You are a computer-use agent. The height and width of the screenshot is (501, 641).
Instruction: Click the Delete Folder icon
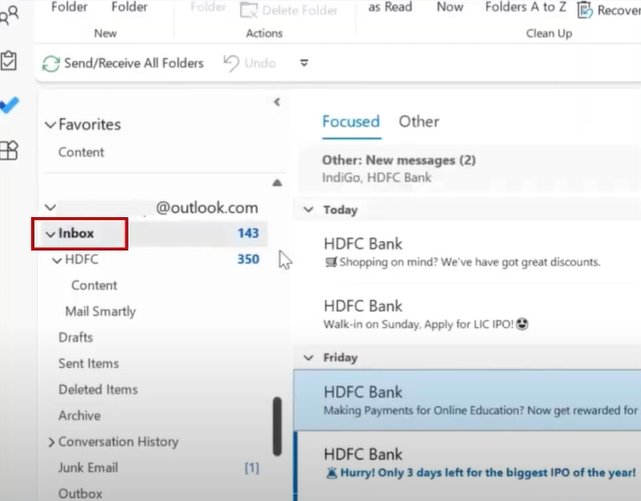point(249,10)
